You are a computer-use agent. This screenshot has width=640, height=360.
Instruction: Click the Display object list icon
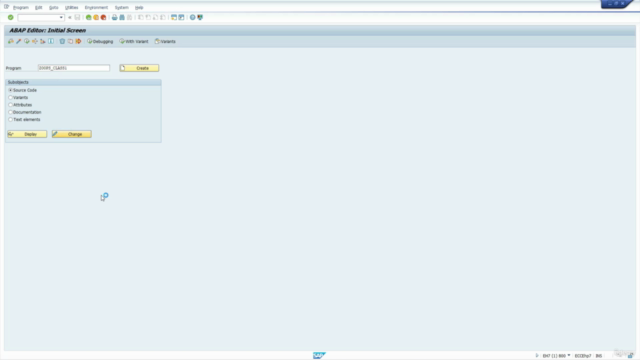point(43,41)
